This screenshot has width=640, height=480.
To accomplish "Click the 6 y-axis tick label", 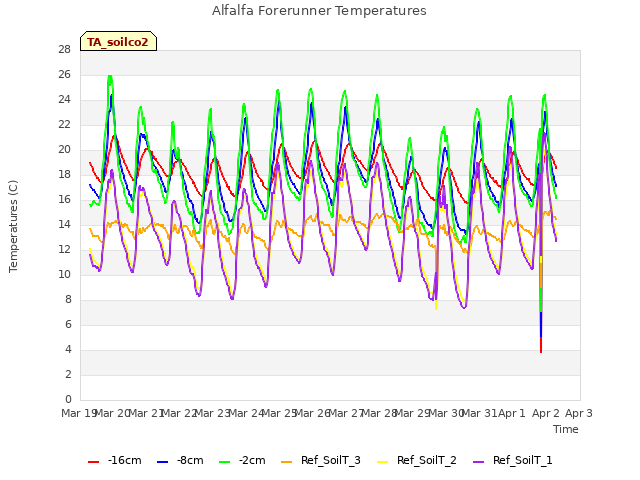I will pyautogui.click(x=68, y=324).
